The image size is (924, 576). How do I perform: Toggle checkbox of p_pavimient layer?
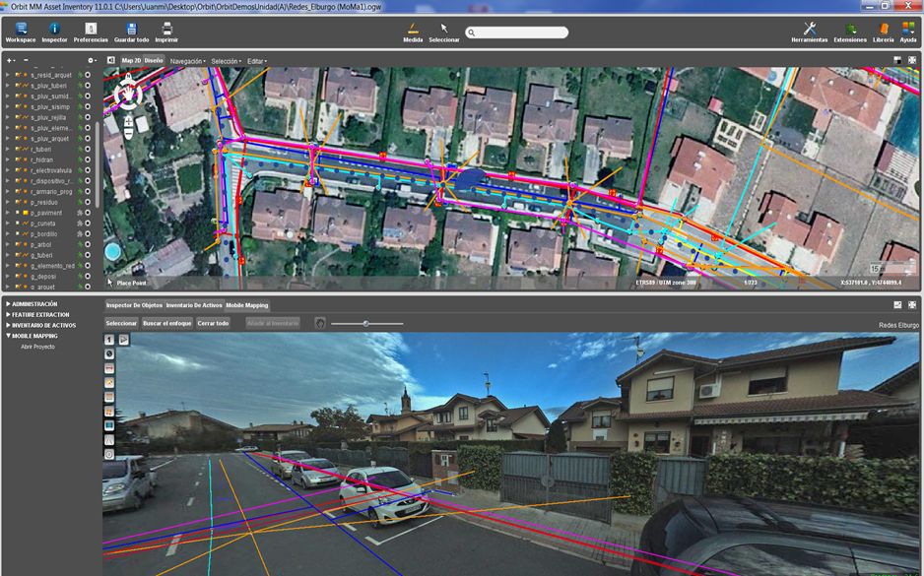pyautogui.click(x=18, y=213)
